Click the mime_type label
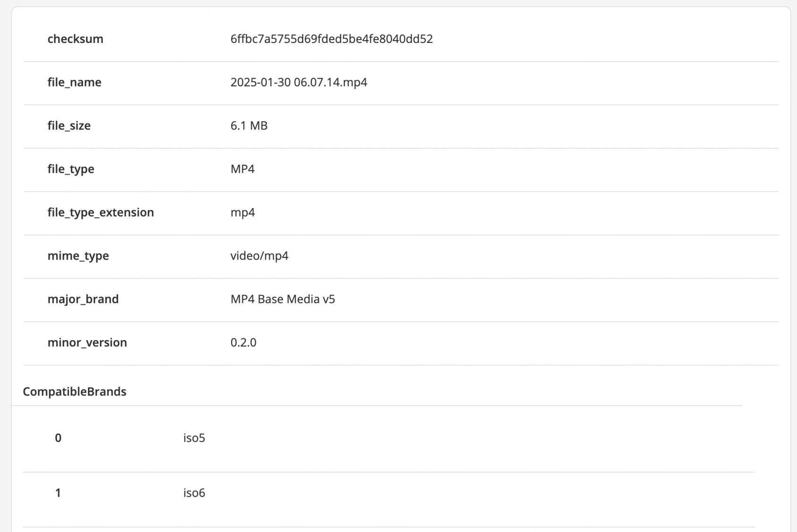The height and width of the screenshot is (532, 797). pyautogui.click(x=78, y=256)
